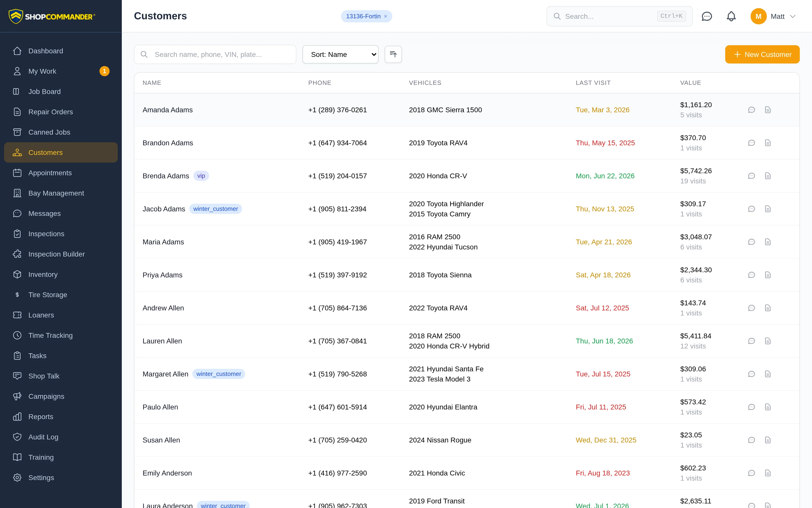This screenshot has width=812, height=508.
Task: Message Brandon Adams via chat icon
Action: [x=752, y=143]
